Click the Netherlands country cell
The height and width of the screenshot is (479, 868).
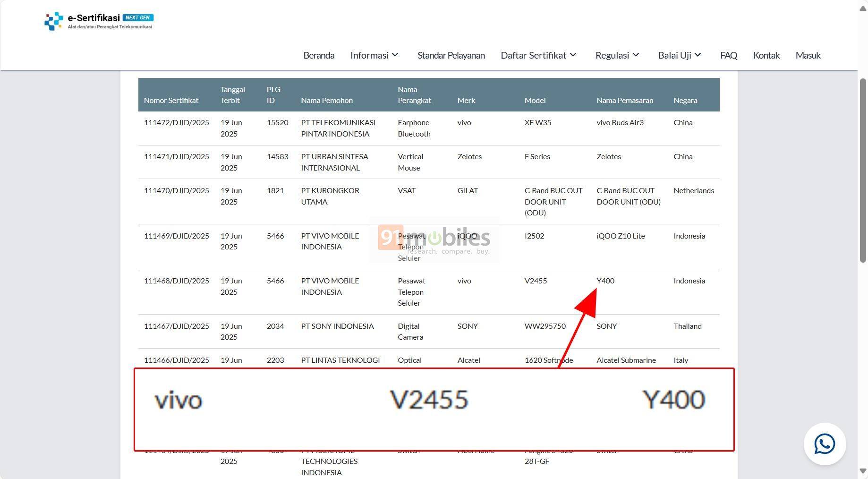[694, 190]
